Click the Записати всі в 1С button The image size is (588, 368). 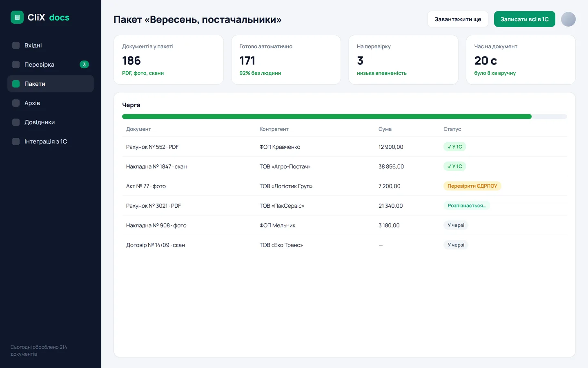[524, 19]
